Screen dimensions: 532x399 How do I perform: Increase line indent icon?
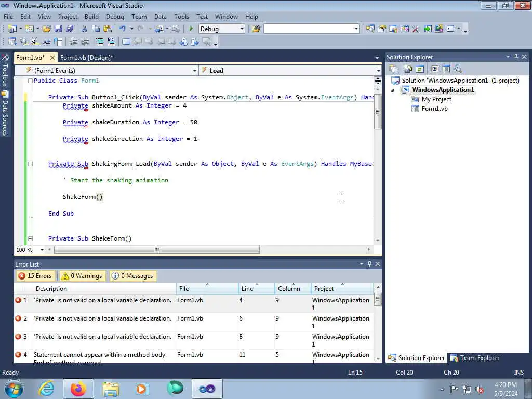tap(85, 42)
